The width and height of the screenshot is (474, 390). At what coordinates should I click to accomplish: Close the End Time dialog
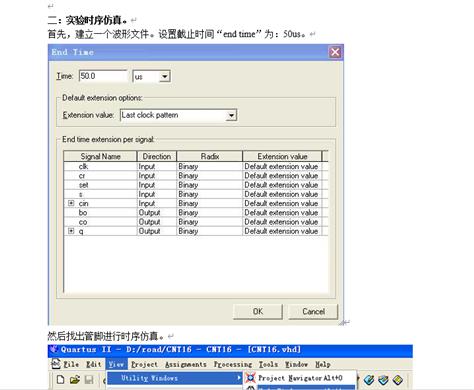coord(335,52)
